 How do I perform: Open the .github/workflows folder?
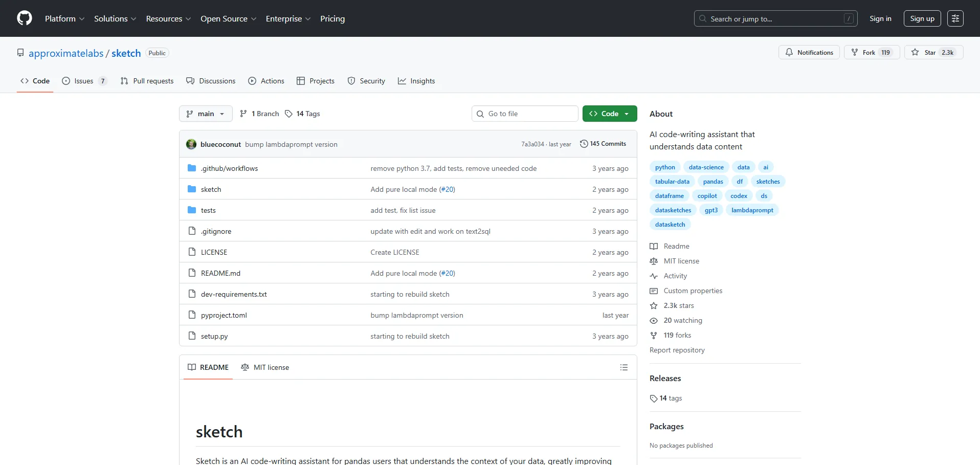pos(229,168)
